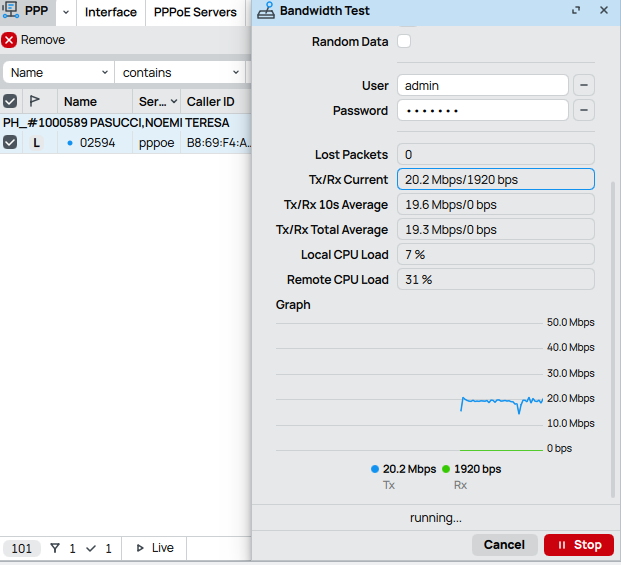Click the Bandwidth Test title icon
The height and width of the screenshot is (565, 621).
266,11
